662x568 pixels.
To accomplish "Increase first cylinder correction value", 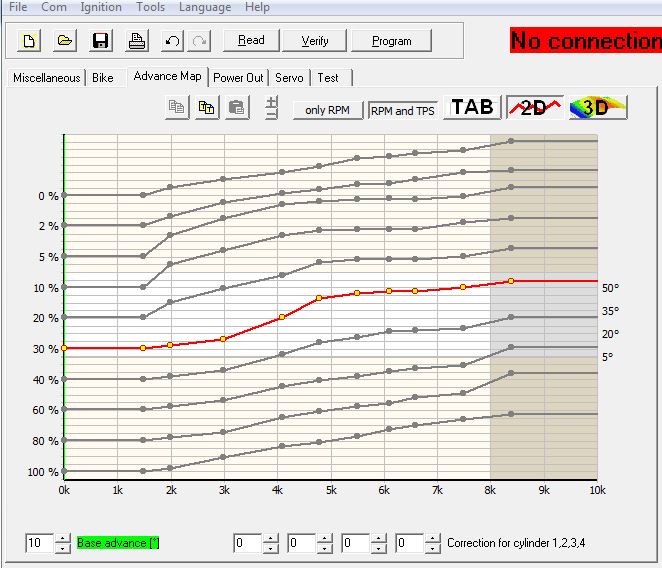I will pos(270,538).
